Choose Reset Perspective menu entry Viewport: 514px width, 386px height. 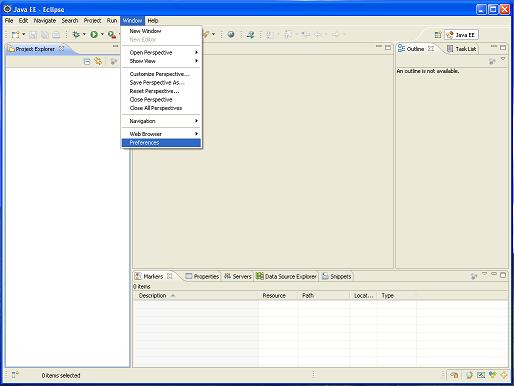tap(161, 91)
